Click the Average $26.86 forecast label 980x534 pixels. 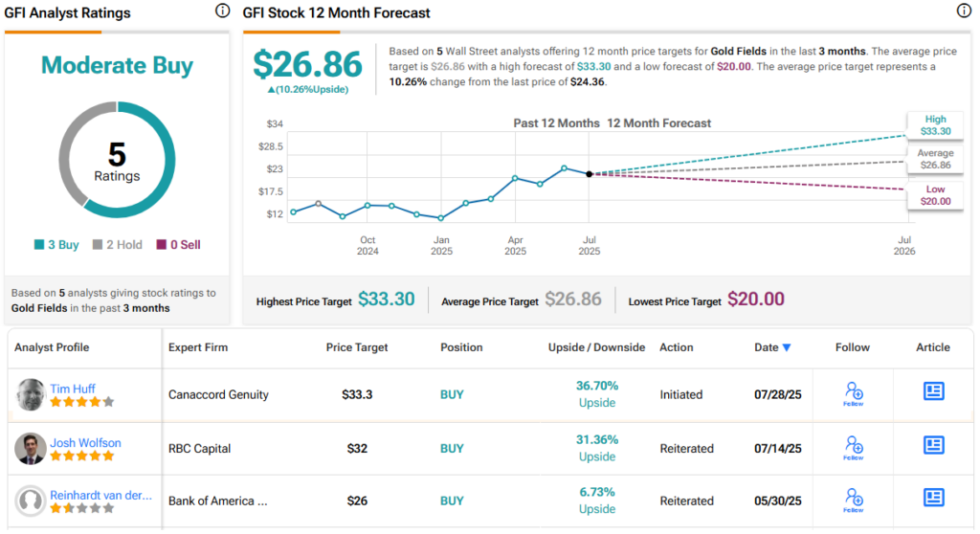click(935, 159)
